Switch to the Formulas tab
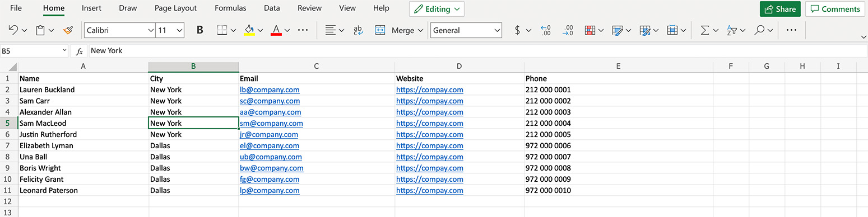 (230, 8)
